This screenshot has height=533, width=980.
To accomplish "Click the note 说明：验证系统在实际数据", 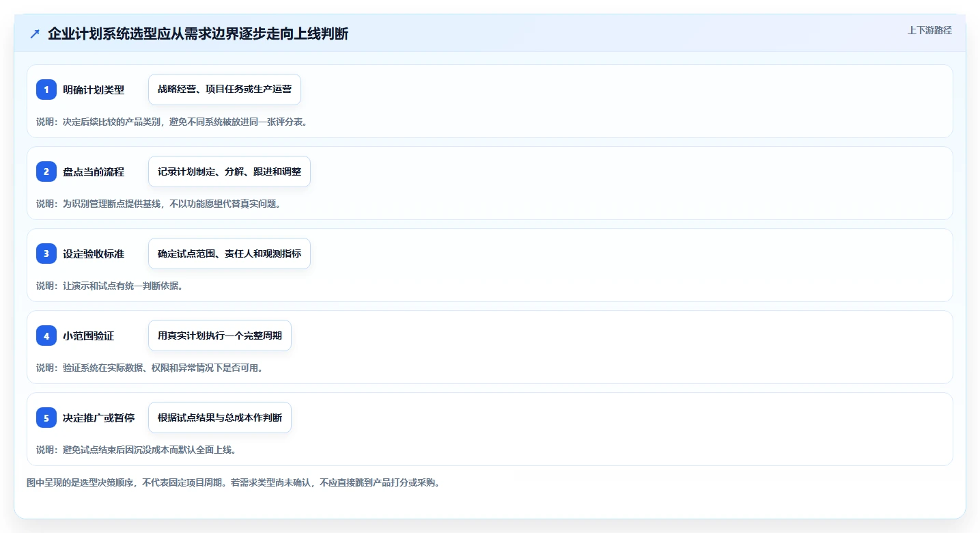I will tap(150, 368).
